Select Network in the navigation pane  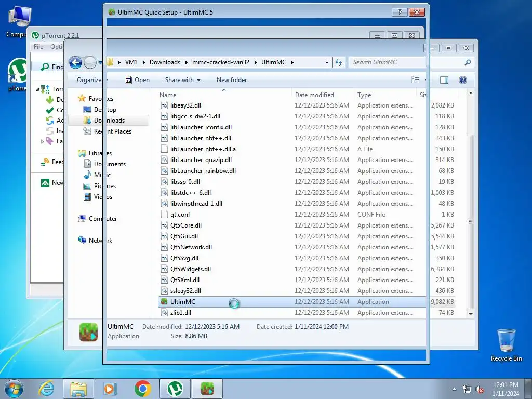100,241
